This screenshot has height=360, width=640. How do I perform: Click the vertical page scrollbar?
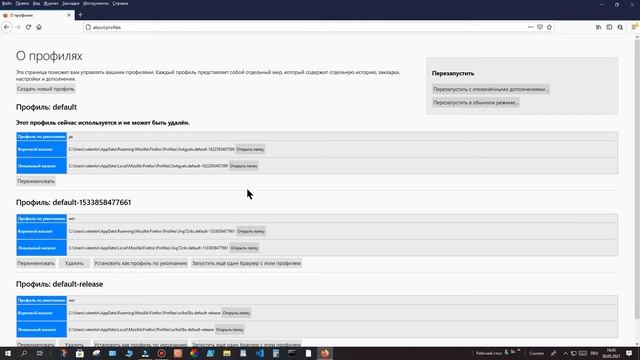pyautogui.click(x=637, y=180)
